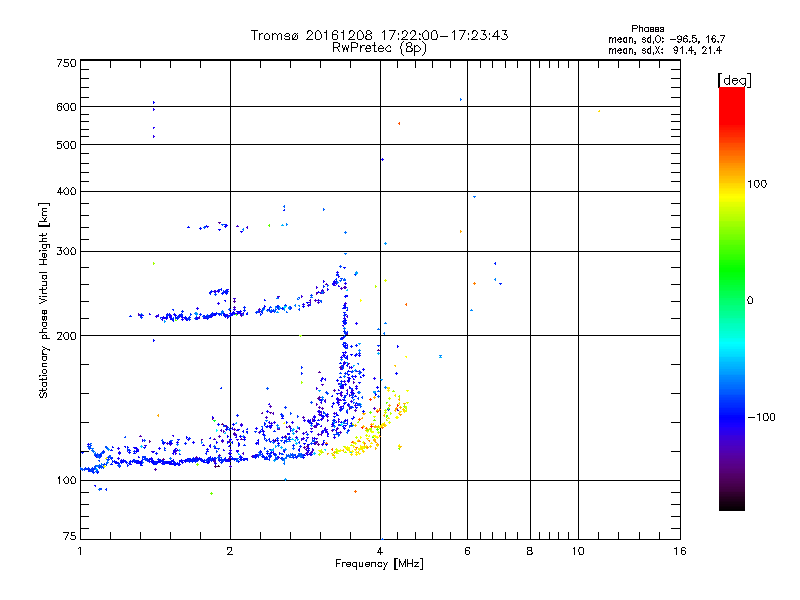Click the plot title 'Tromsø 20161208 17:22:00-17:23:43'

click(379, 35)
